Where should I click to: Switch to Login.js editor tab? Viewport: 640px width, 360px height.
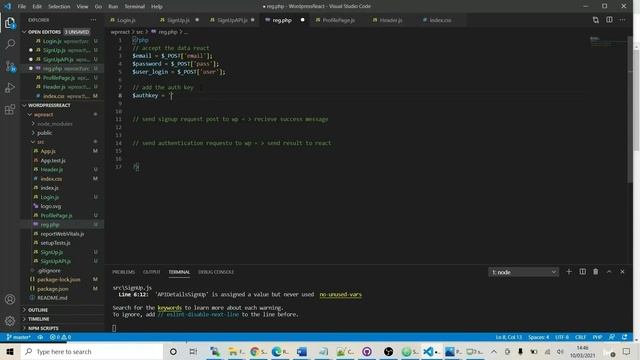click(126, 20)
